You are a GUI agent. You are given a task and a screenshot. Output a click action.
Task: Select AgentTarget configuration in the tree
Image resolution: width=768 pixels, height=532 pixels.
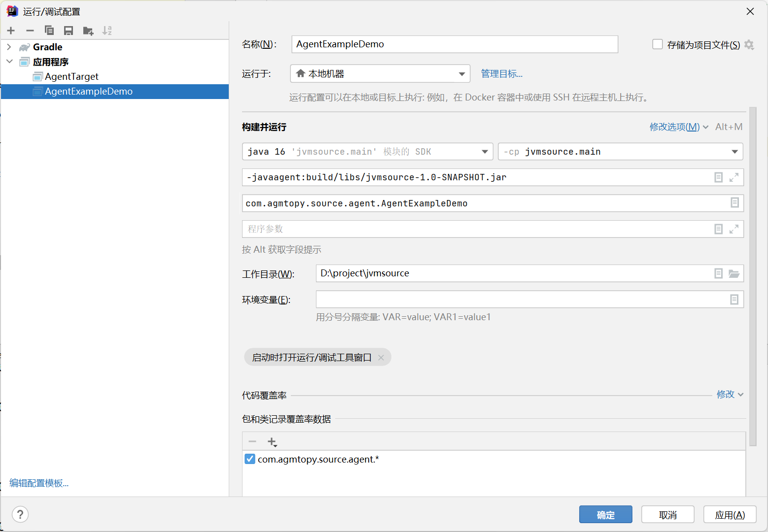71,76
